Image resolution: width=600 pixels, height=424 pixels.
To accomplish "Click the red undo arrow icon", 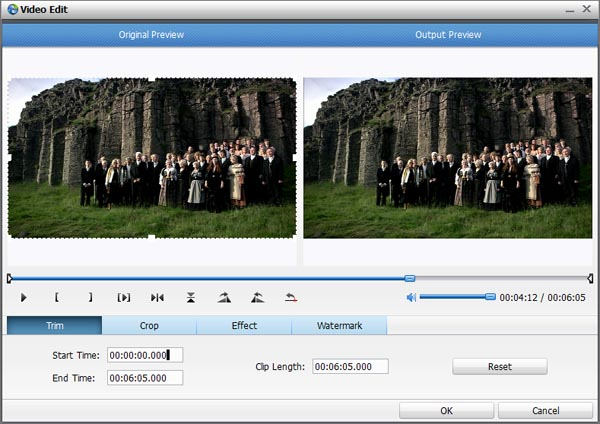I will point(291,297).
